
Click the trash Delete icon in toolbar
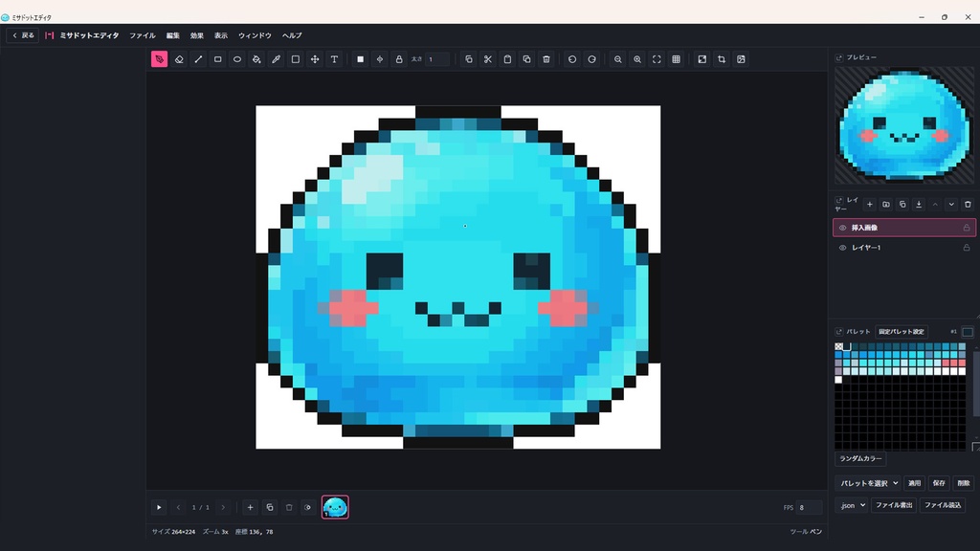(546, 59)
